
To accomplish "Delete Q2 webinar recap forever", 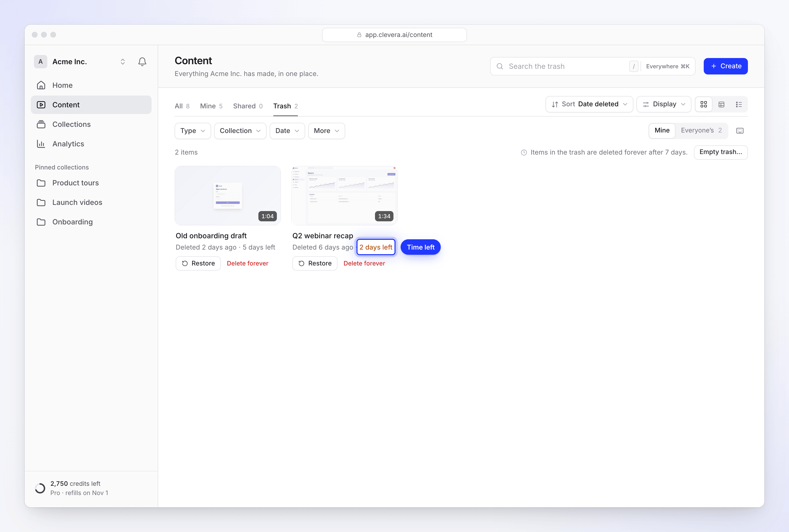I will coord(364,263).
